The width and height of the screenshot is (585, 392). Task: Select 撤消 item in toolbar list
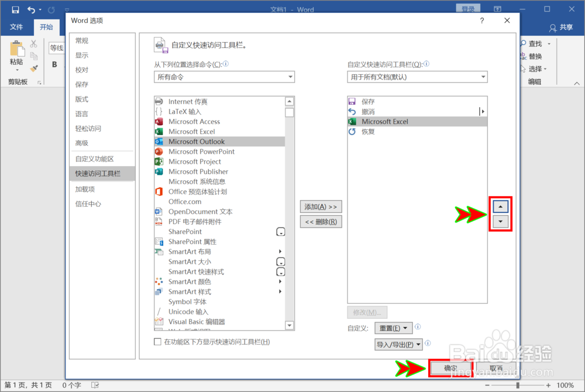(417, 112)
